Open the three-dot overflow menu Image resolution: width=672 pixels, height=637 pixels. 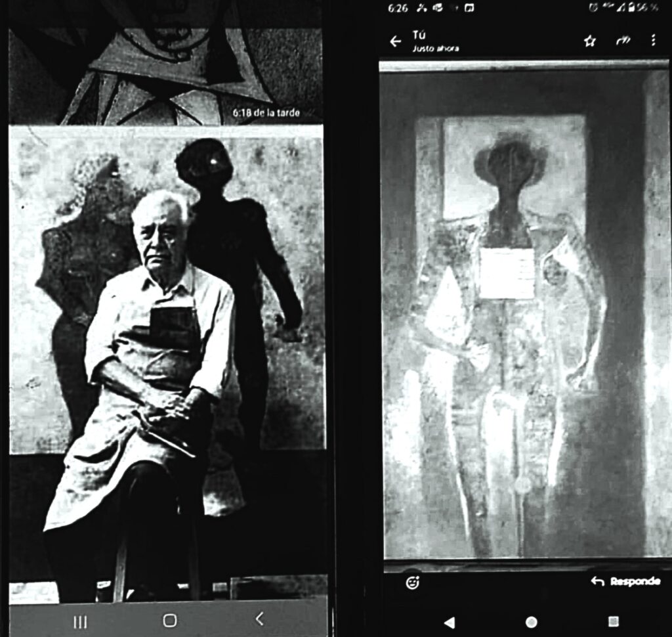pos(652,40)
